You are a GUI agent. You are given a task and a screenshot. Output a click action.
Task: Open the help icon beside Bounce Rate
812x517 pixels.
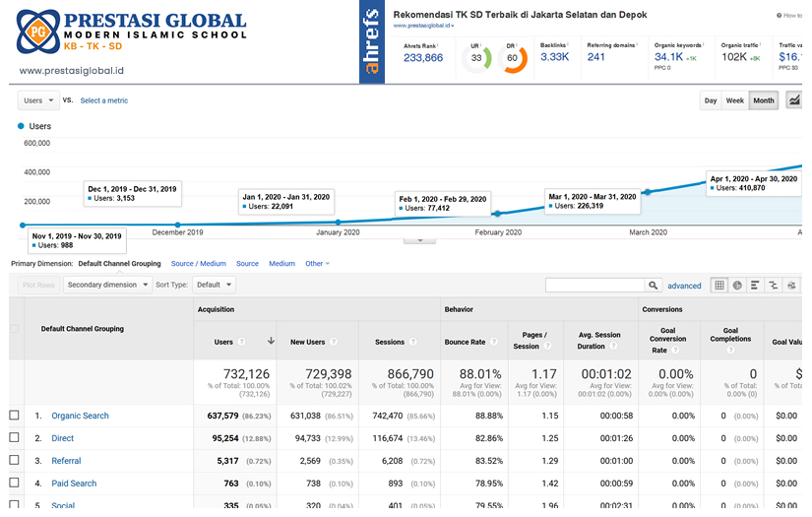(493, 342)
